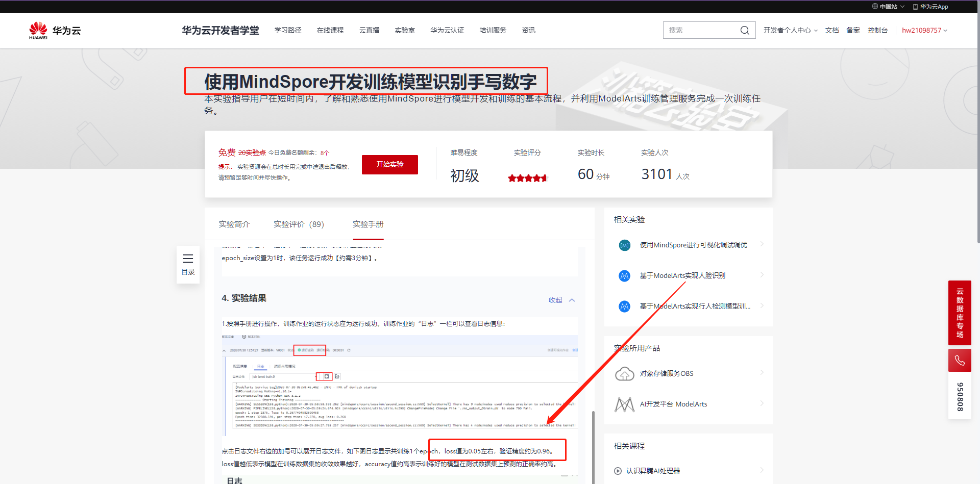The height and width of the screenshot is (484, 980).
Task: Click the ModelArts AI platform icon
Action: (x=624, y=404)
